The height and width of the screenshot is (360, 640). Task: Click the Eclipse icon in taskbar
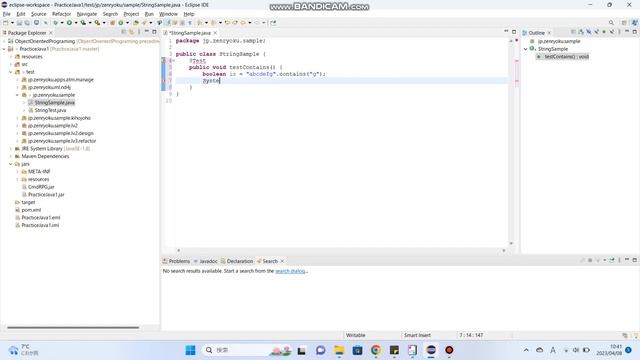point(431,350)
